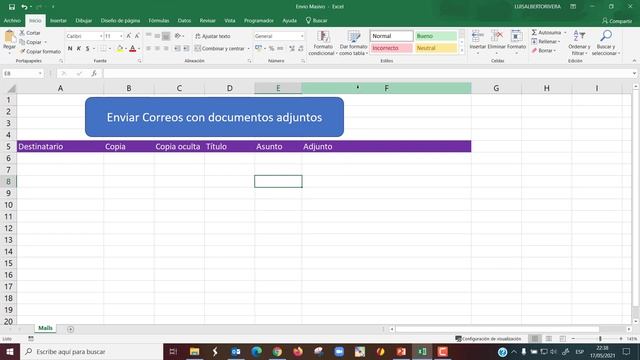Open the General number format dropdown
The width and height of the screenshot is (640, 360).
pyautogui.click(x=302, y=36)
